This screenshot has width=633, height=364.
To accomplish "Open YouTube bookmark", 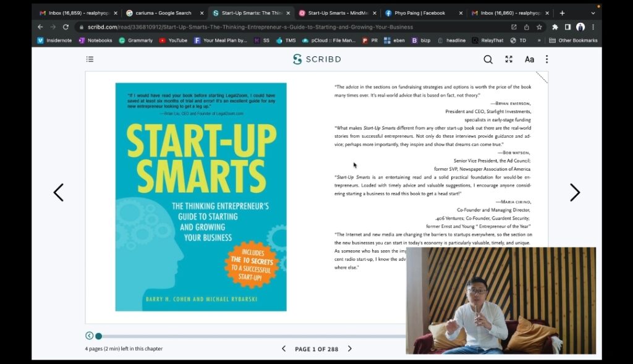I will point(173,40).
